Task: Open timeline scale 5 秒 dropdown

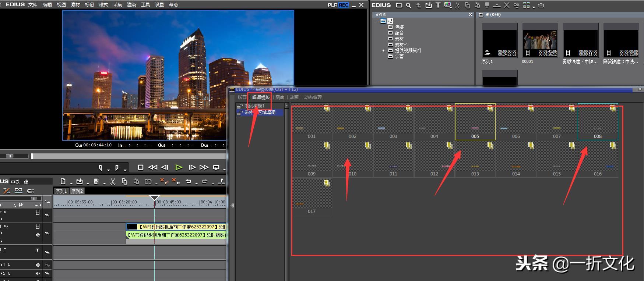Action: click(36, 205)
